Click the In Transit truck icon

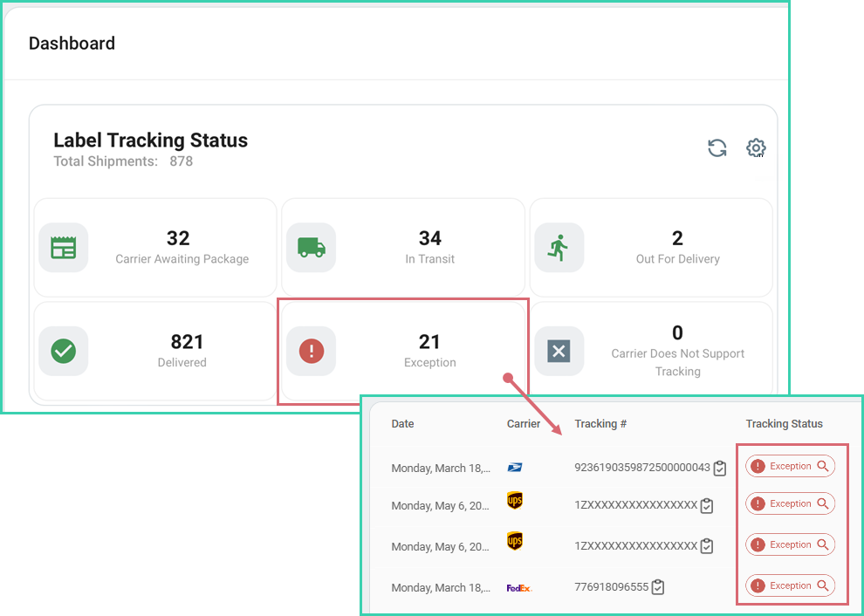312,247
